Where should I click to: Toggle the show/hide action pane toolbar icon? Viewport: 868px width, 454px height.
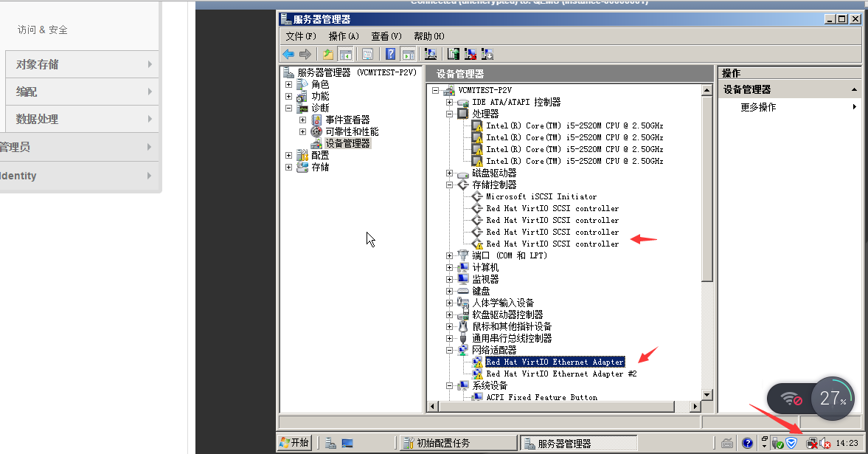click(x=409, y=55)
